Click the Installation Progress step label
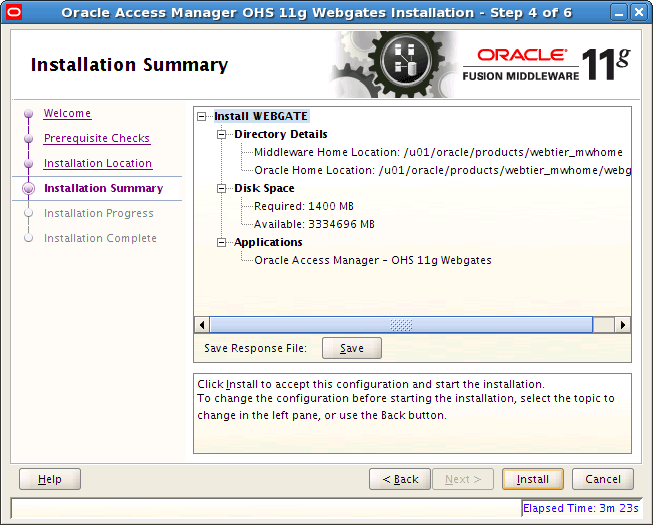 [99, 213]
